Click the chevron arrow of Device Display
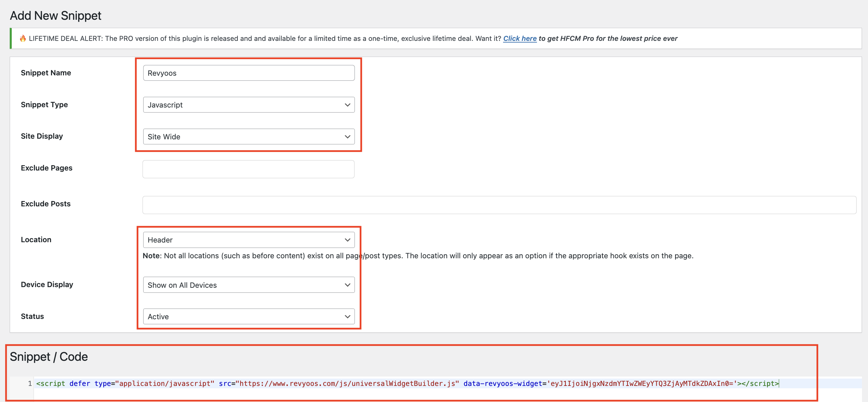This screenshot has width=868, height=402. (x=347, y=285)
